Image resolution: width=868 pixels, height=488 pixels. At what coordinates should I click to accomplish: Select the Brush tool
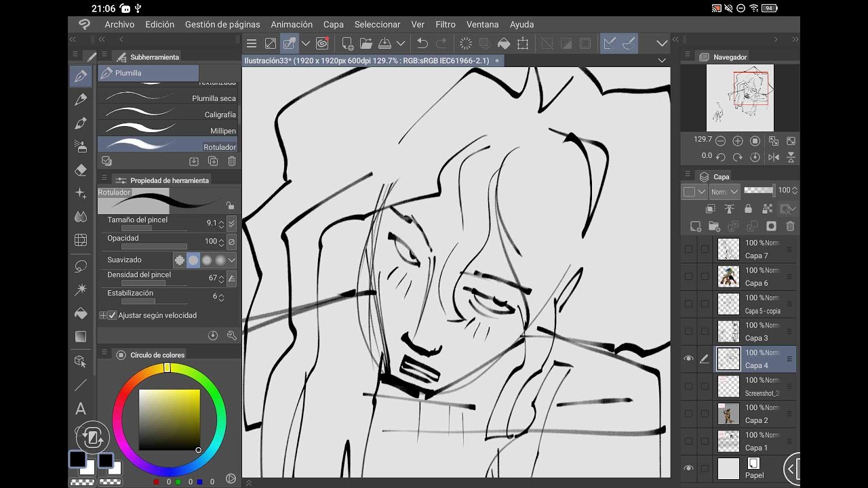(x=81, y=123)
